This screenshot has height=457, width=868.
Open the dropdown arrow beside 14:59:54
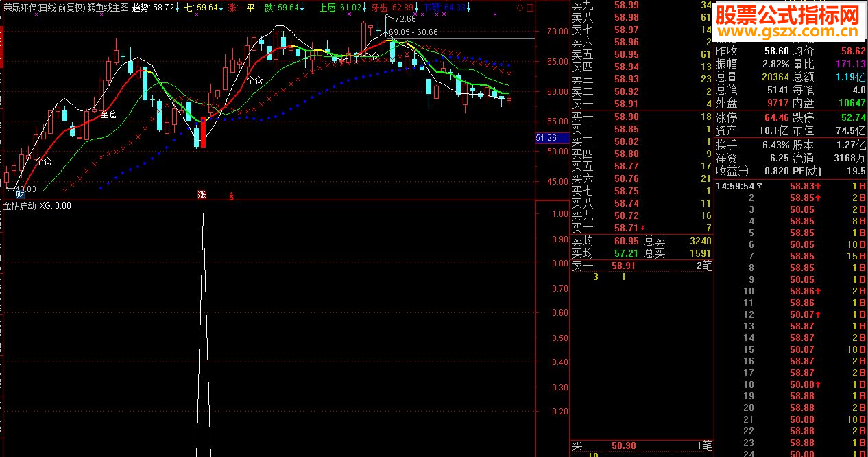759,186
